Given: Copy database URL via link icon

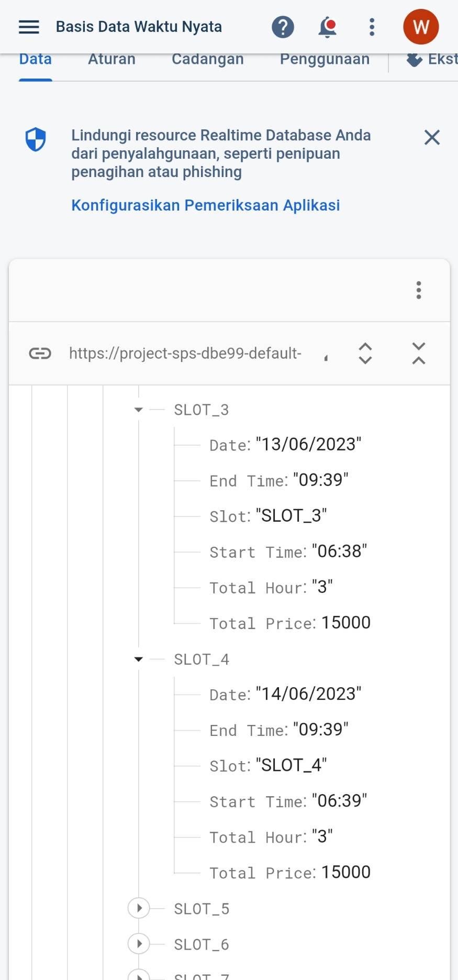Looking at the screenshot, I should [40, 354].
